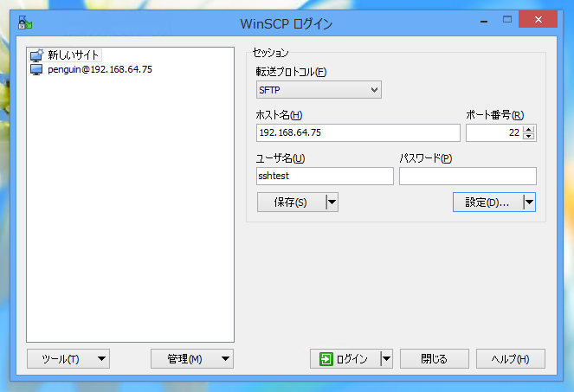
Task: Close the WinSCP login window
Action: [539, 19]
